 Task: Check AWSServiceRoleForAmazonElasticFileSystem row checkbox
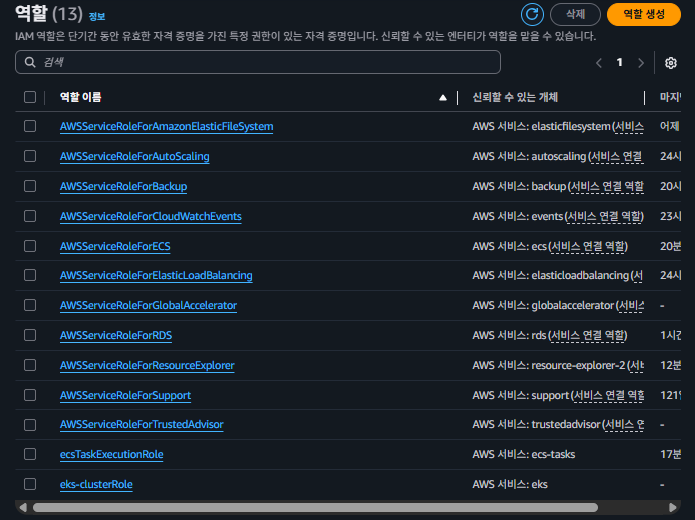point(30,126)
